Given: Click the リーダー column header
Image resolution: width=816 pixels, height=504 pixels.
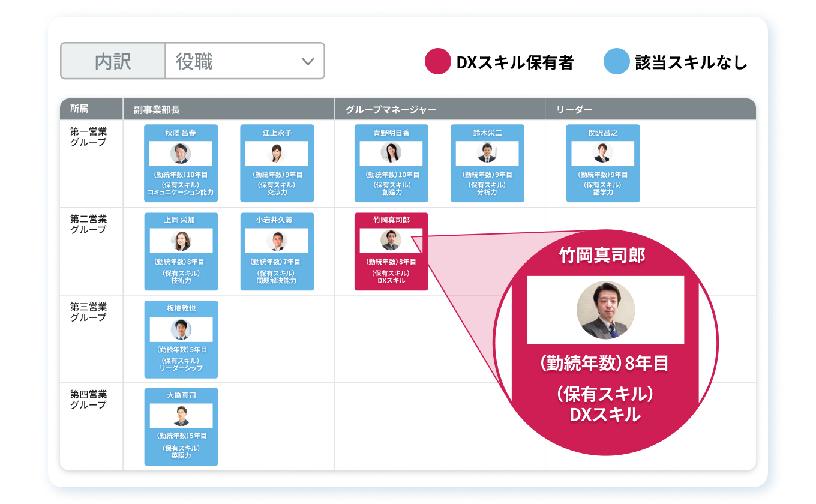Looking at the screenshot, I should [574, 110].
